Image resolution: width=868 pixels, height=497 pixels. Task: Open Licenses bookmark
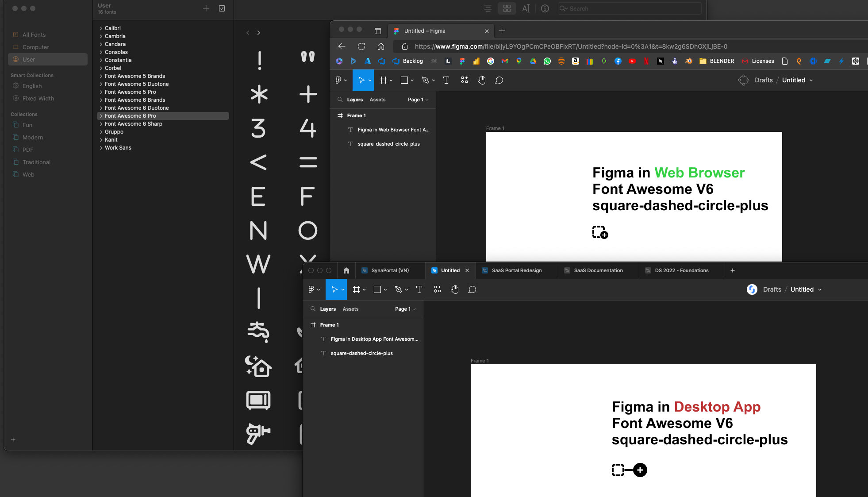pyautogui.click(x=758, y=61)
